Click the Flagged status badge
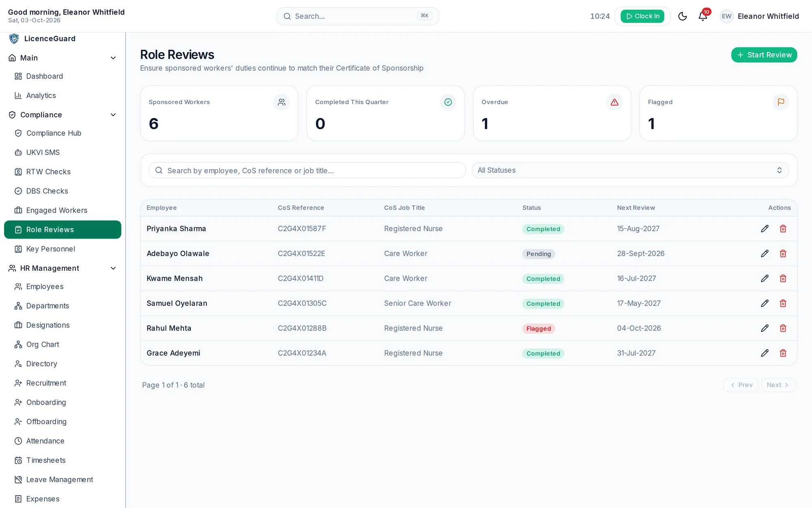 click(x=538, y=328)
